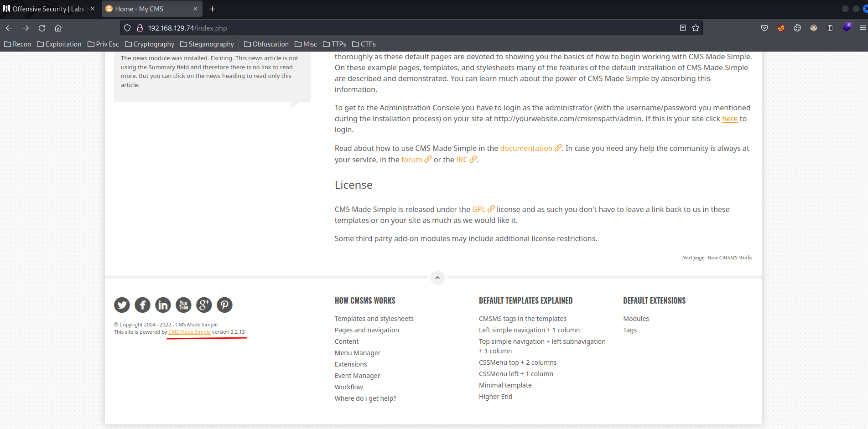The height and width of the screenshot is (429, 868).
Task: Click the Google Plus social icon
Action: coord(204,305)
